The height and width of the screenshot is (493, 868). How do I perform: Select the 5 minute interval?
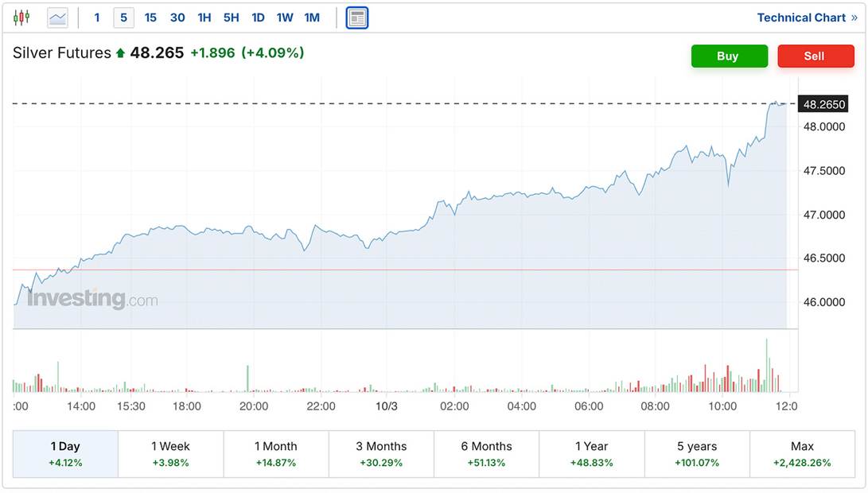click(124, 17)
